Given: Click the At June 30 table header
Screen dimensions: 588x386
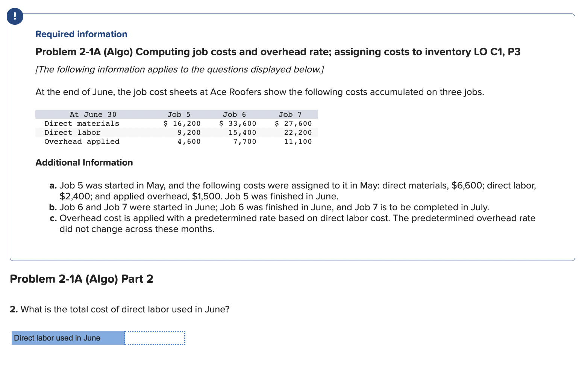Looking at the screenshot, I should pyautogui.click(x=94, y=114).
